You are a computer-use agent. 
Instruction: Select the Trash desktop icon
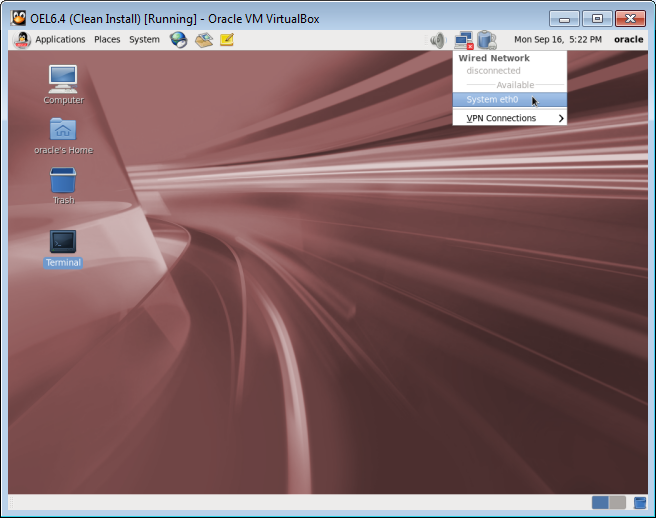pos(63,186)
